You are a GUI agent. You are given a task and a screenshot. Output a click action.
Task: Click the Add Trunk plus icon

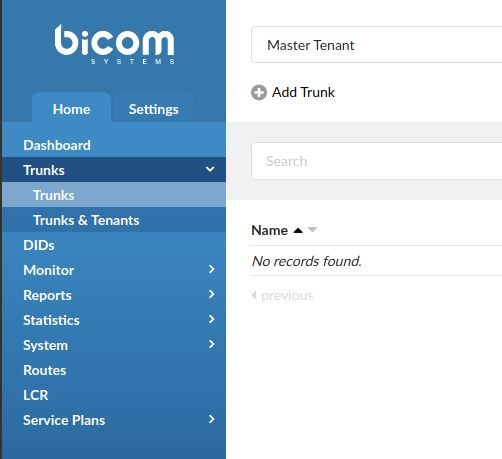(x=259, y=92)
